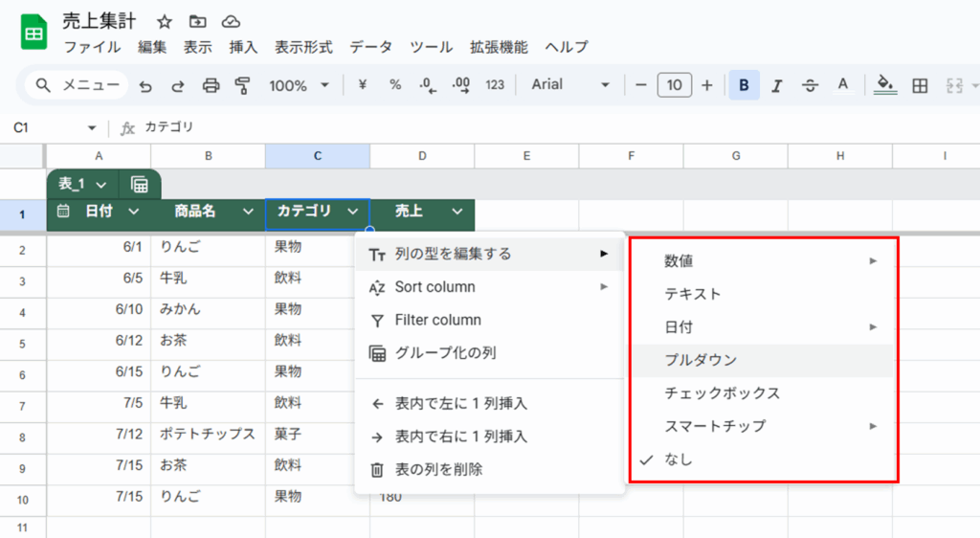The width and height of the screenshot is (980, 538).
Task: Decrease font size with minus button
Action: [x=640, y=85]
